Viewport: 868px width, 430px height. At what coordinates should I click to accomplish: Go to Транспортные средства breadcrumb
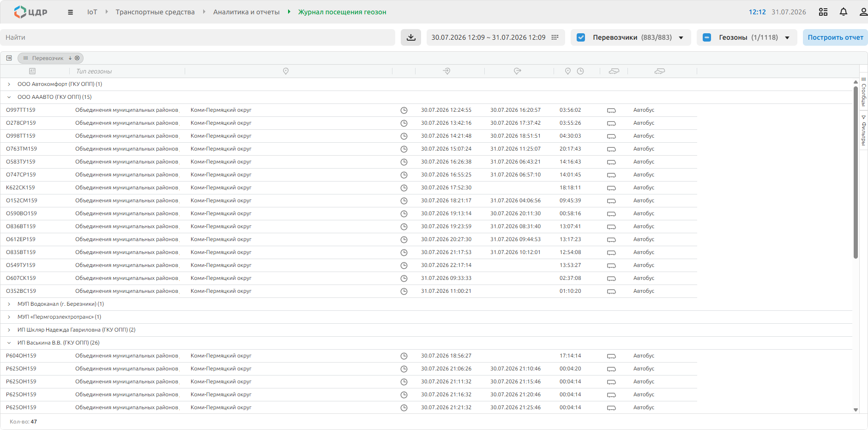pos(155,12)
